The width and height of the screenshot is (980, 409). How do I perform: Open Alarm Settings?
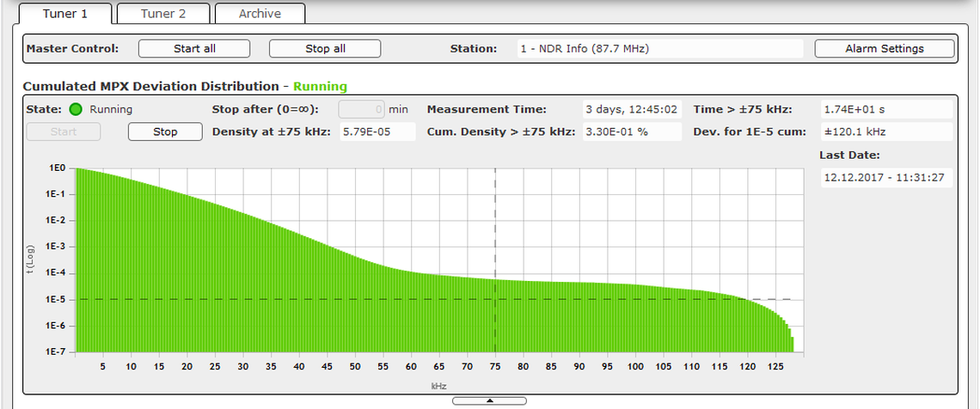point(885,49)
